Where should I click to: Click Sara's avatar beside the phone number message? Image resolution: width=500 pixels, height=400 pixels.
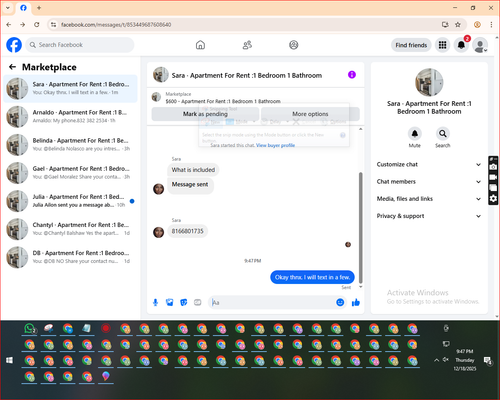coord(159,232)
